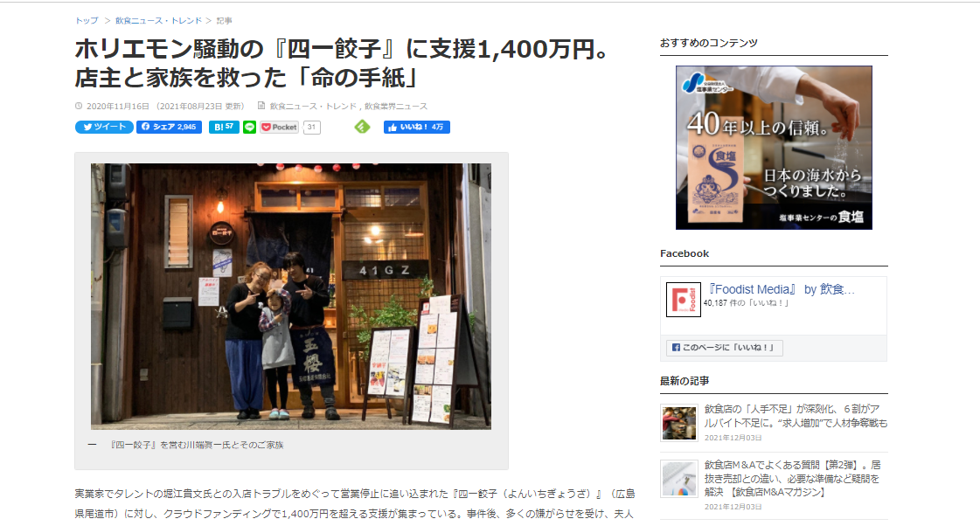Open 飲食ニュース・トレンド breadcrumb link
The image size is (980, 526).
click(159, 21)
